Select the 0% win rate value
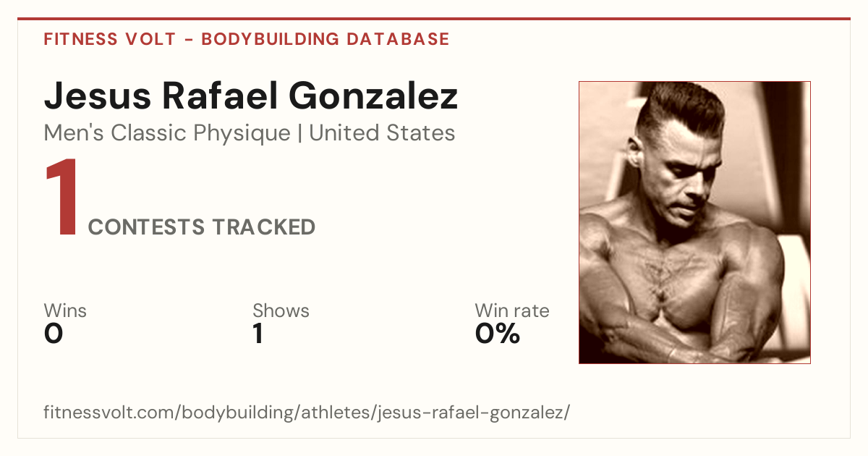Image resolution: width=868 pixels, height=456 pixels. point(498,334)
